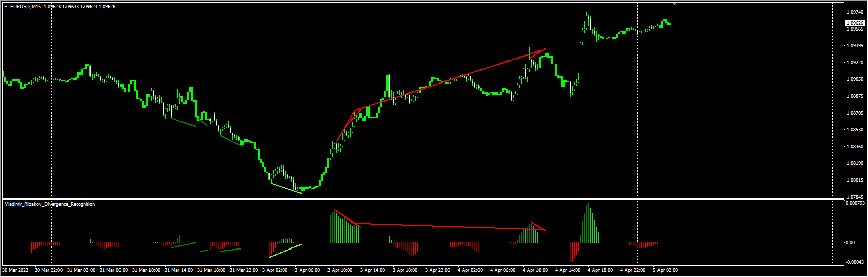Select the yellow-green divergence line under price lows
The height and width of the screenshot is (277, 868).
click(x=286, y=188)
